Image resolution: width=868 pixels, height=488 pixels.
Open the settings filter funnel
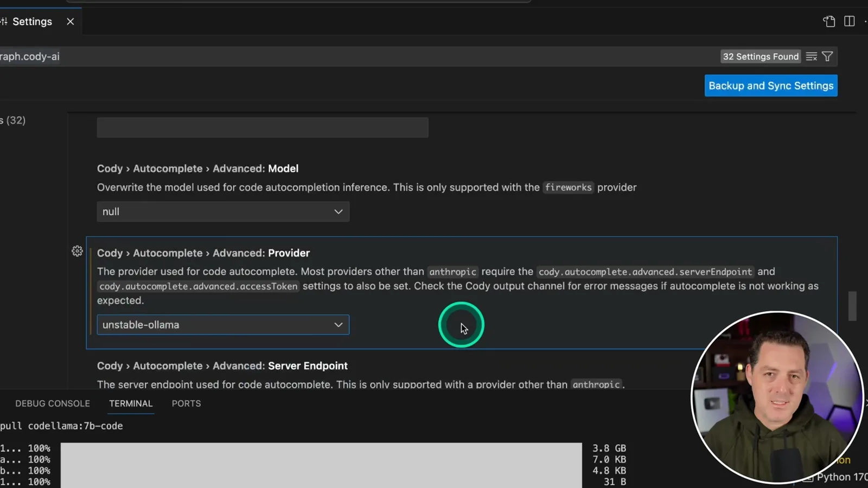click(x=827, y=56)
